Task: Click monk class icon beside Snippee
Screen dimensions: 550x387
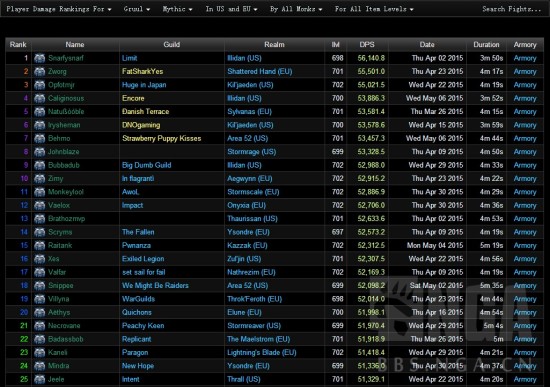Action: coord(40,286)
